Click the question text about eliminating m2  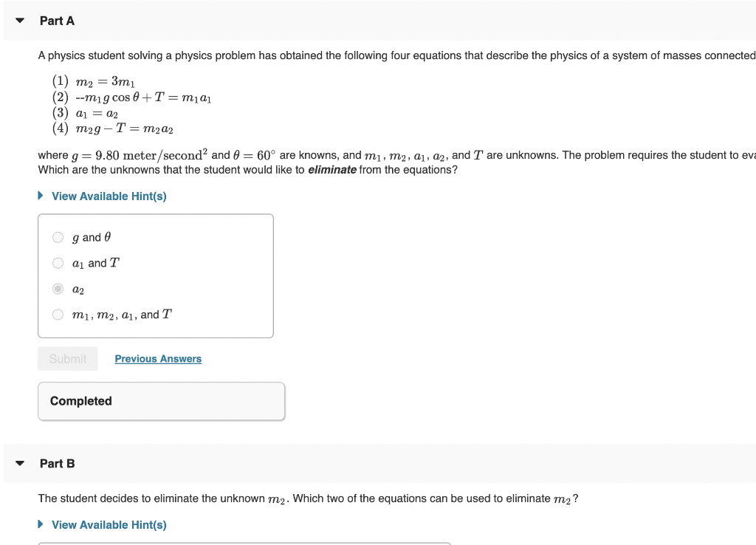310,498
